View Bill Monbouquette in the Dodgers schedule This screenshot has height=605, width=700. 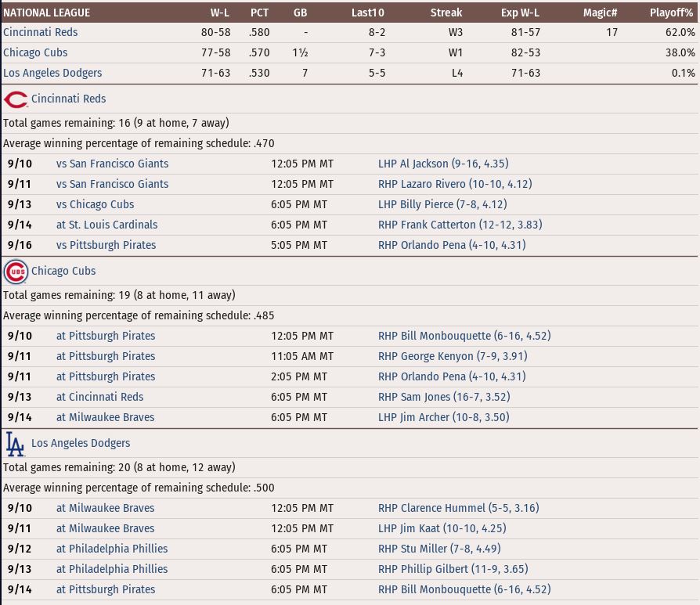(464, 589)
